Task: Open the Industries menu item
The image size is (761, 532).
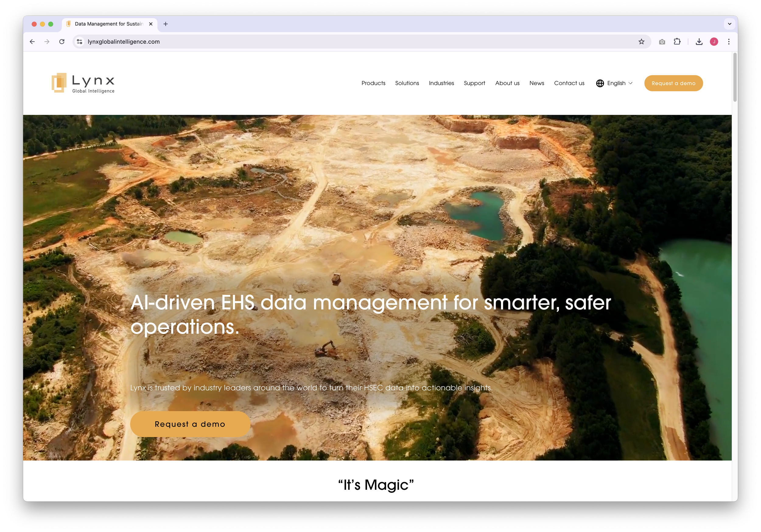Action: point(441,83)
